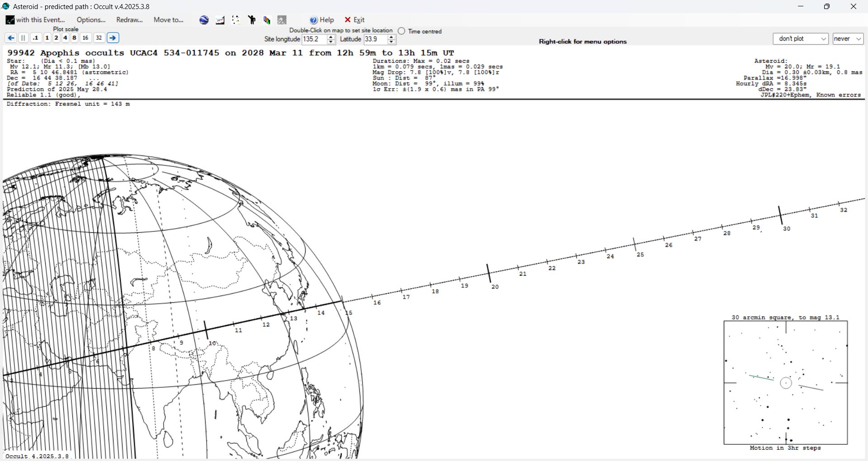This screenshot has height=461, width=868.
Task: Click Exit to close the prediction
Action: click(x=354, y=20)
